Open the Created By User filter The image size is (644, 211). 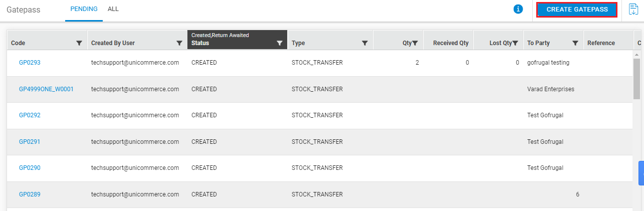179,43
